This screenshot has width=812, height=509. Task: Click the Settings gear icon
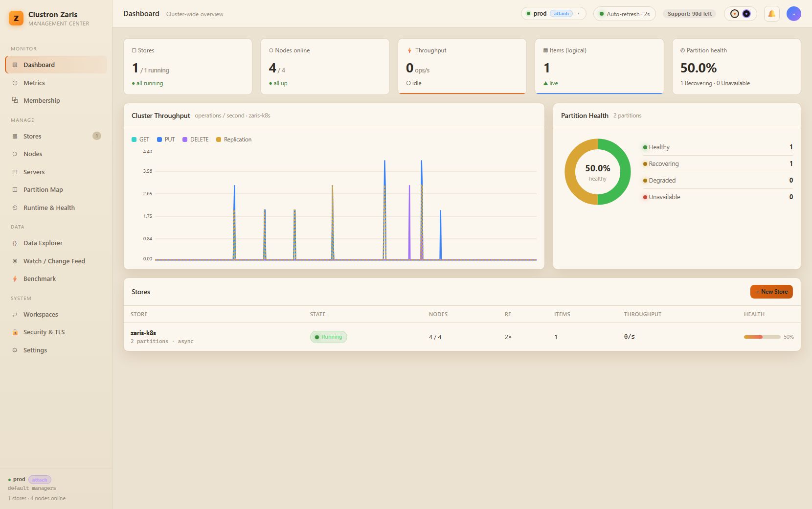pyautogui.click(x=15, y=350)
